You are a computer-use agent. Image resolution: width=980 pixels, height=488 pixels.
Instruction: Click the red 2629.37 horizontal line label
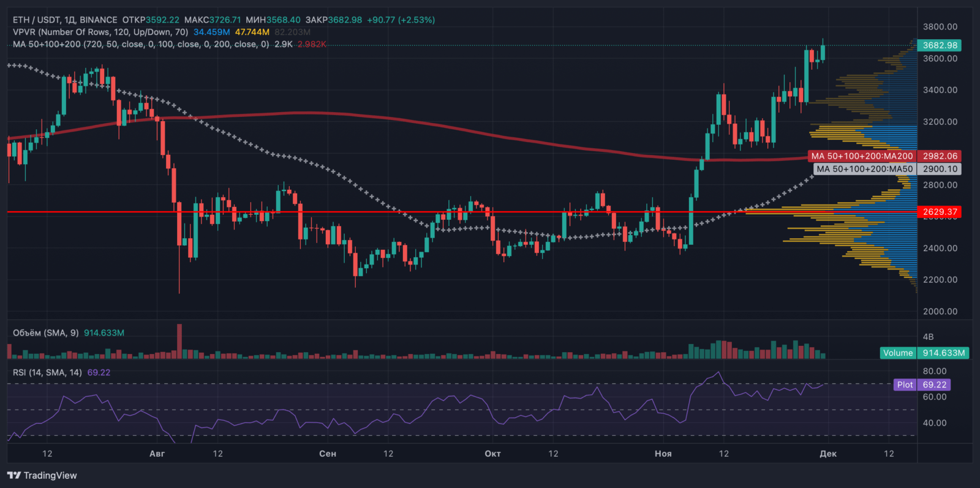click(x=940, y=212)
